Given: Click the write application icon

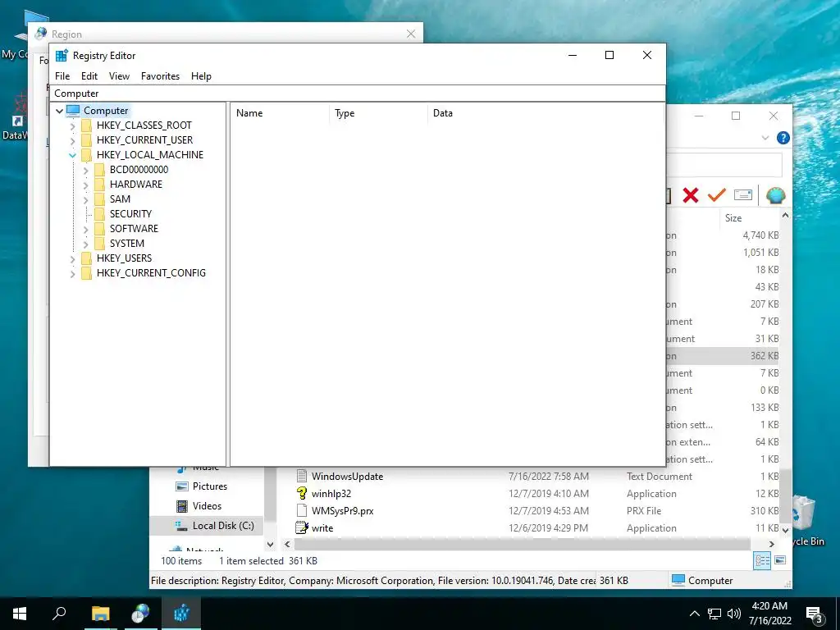Looking at the screenshot, I should click(302, 527).
